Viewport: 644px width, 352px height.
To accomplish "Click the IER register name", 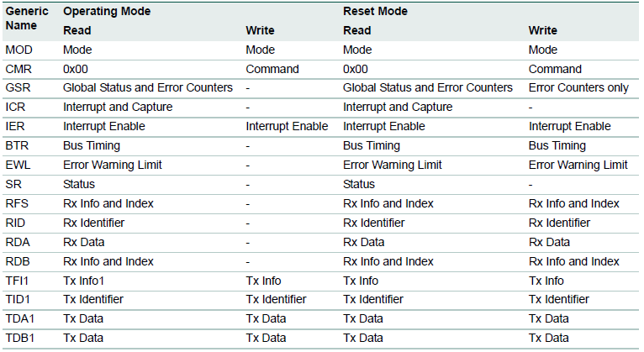I will tap(16, 126).
